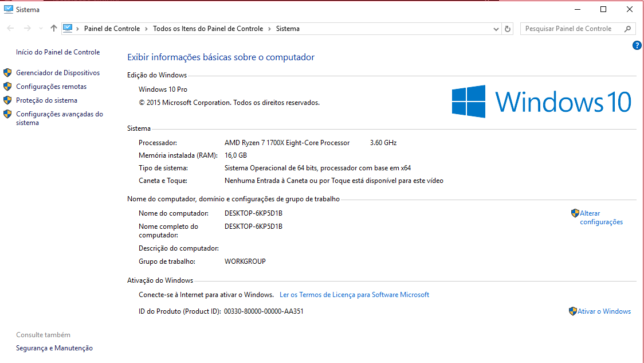
Task: Click the computer icon in address bar
Action: point(68,28)
